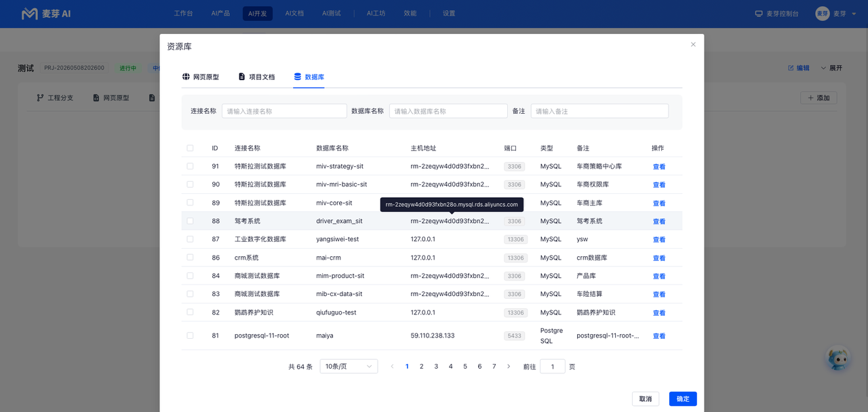
Task: Go to page 2
Action: [x=421, y=366]
